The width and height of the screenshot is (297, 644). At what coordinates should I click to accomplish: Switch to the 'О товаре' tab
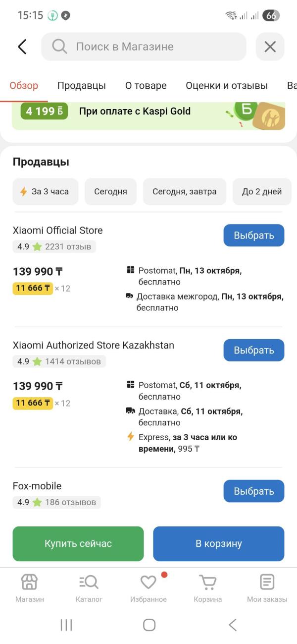146,86
